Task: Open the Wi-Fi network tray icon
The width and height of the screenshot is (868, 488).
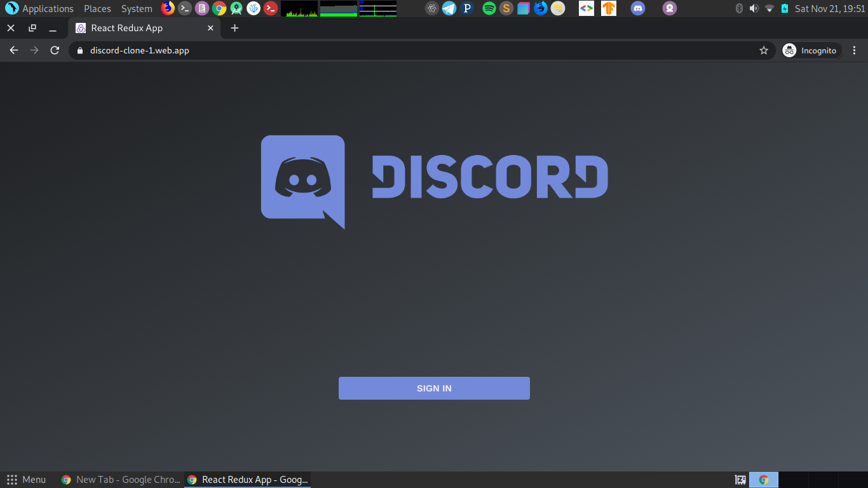Action: (x=770, y=8)
